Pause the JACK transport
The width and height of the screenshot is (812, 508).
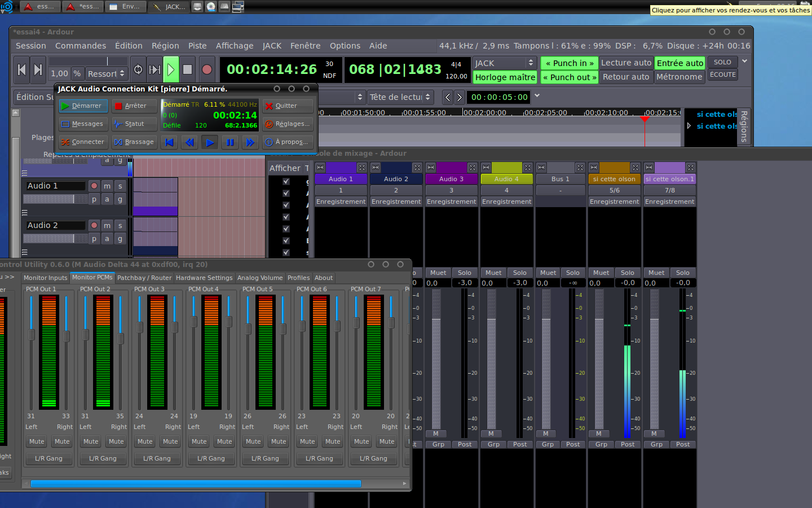point(230,142)
